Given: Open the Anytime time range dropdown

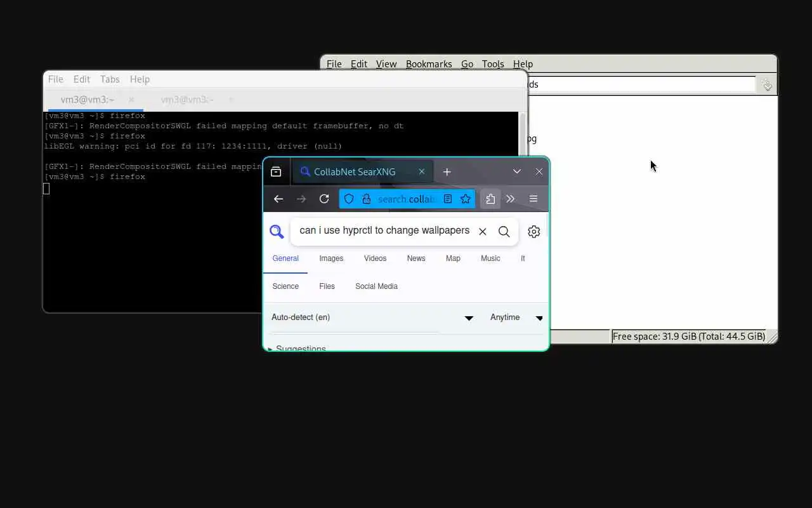Looking at the screenshot, I should 516,317.
